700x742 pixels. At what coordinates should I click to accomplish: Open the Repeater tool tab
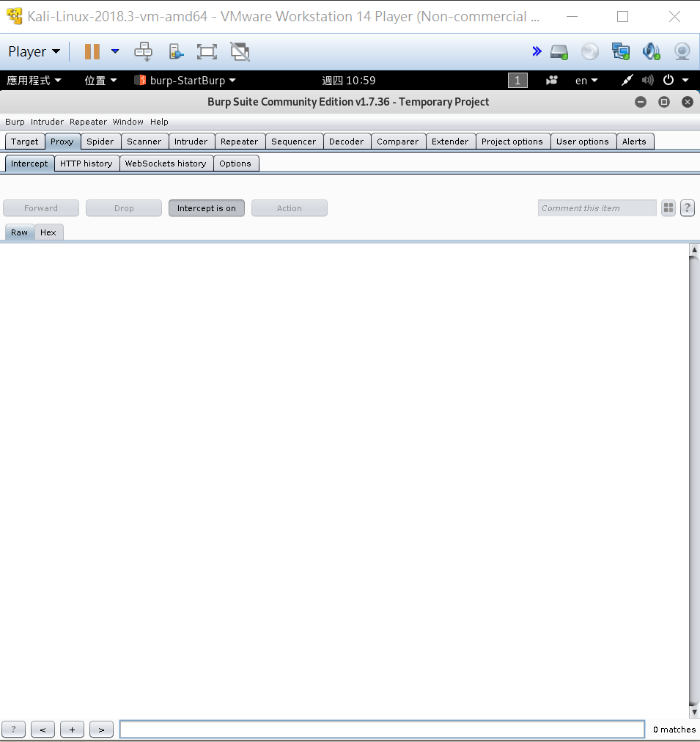240,142
